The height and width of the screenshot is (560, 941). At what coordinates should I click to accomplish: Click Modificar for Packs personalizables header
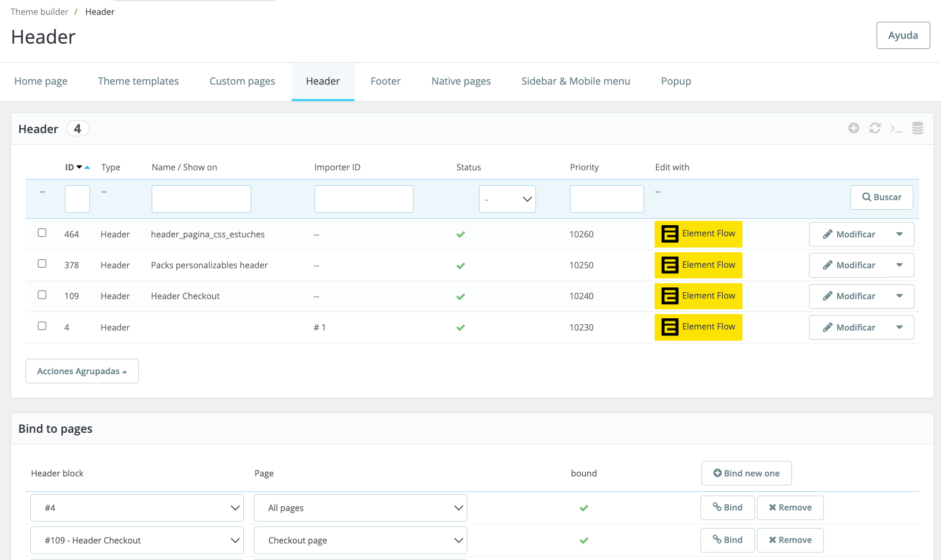point(848,265)
